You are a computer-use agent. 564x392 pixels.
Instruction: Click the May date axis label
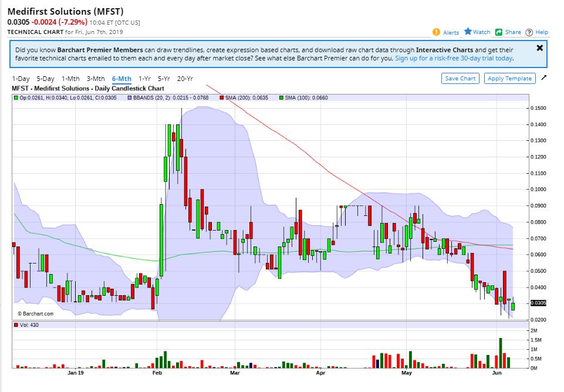(x=407, y=373)
